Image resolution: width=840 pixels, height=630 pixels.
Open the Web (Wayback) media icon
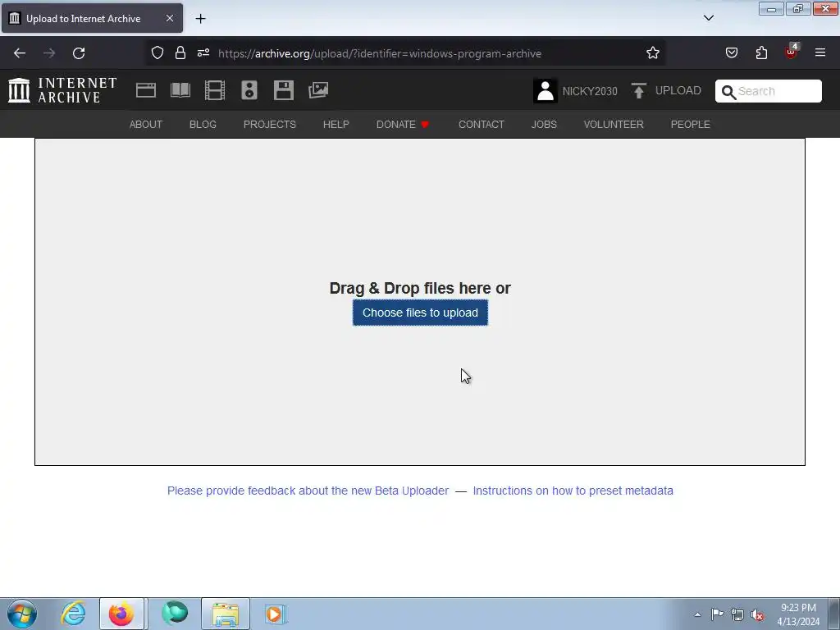point(146,90)
